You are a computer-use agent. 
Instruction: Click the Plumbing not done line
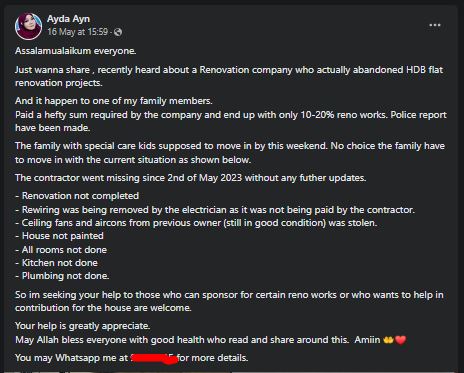pos(62,276)
